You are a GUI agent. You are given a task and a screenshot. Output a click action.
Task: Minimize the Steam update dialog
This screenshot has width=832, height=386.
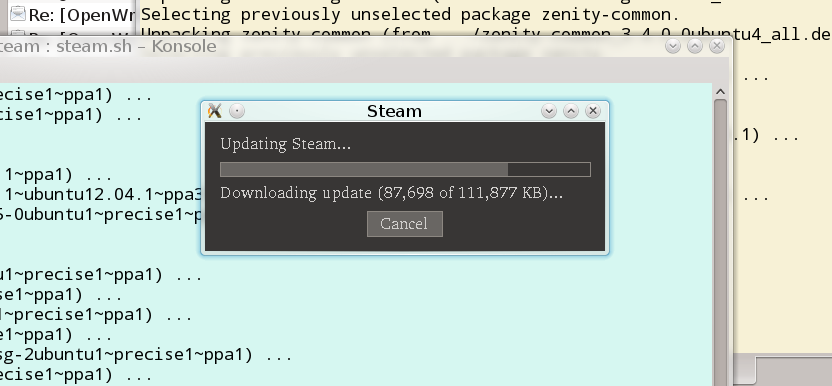(549, 110)
